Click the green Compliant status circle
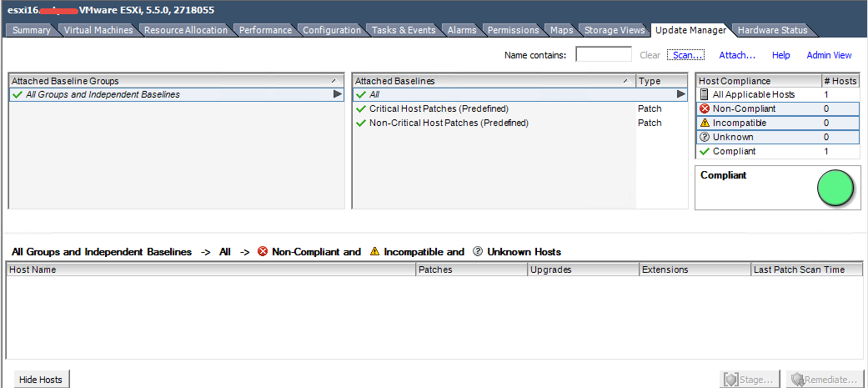The image size is (868, 388). point(835,189)
